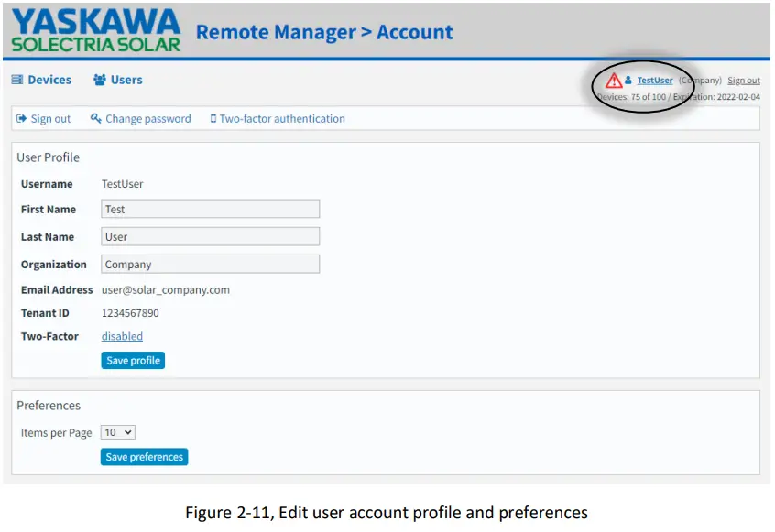Open Two-factor authentication settings
Screen dimensions: 775x532
click(278, 118)
